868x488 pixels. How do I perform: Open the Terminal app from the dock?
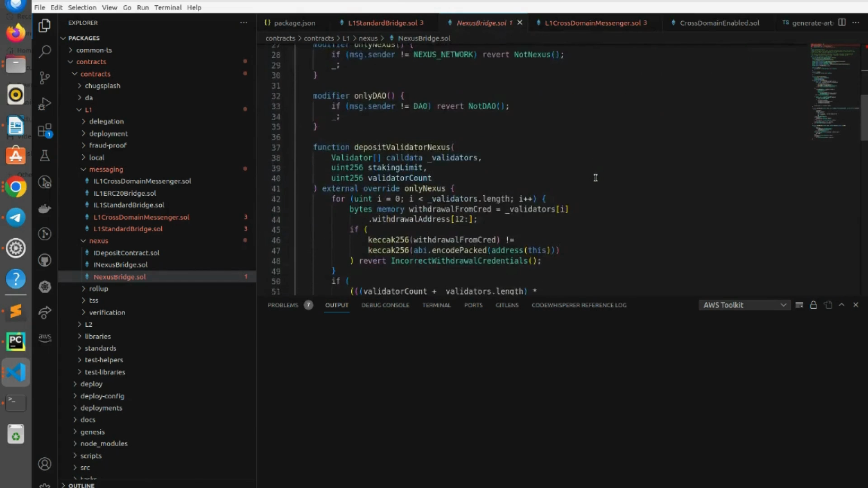point(16,403)
